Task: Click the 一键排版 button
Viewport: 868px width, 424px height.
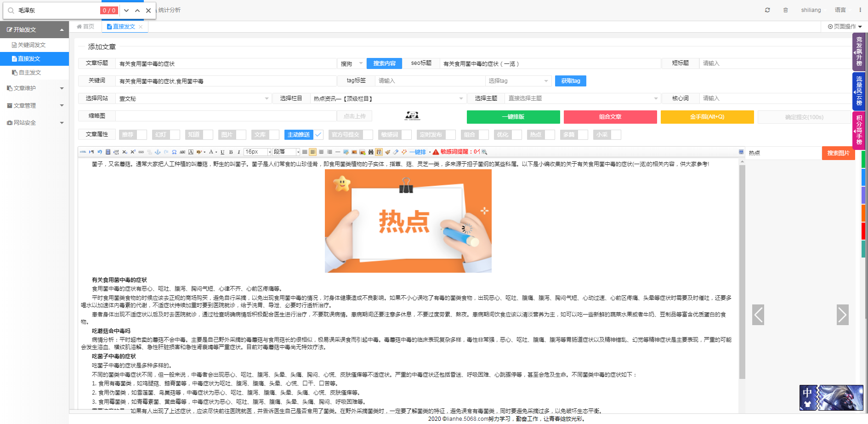Action: coord(513,117)
